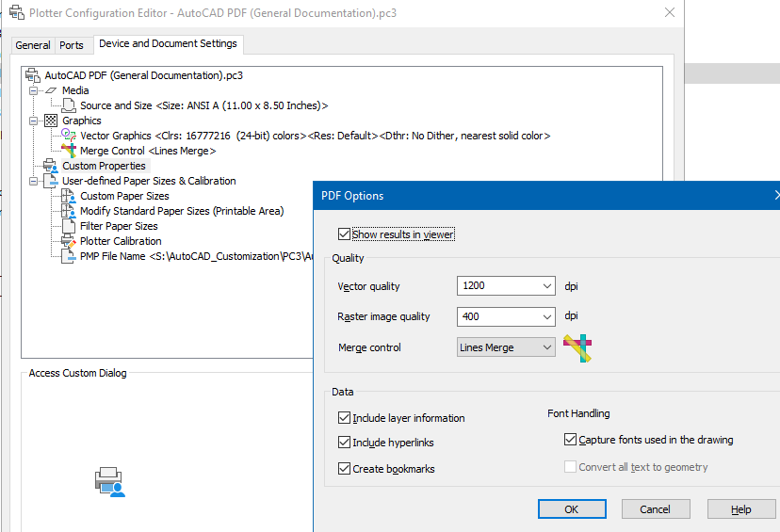The height and width of the screenshot is (532, 780).
Task: Select Filter Paper Sizes item
Action: tap(119, 226)
